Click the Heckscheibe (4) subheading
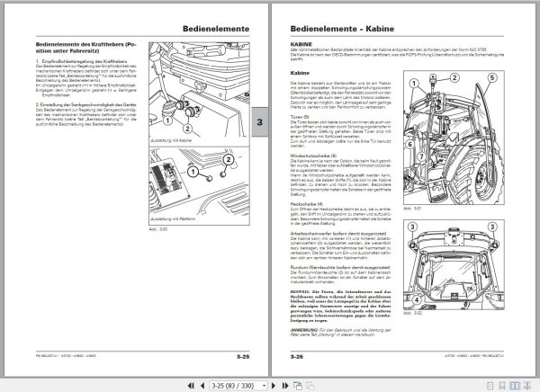 (307, 204)
